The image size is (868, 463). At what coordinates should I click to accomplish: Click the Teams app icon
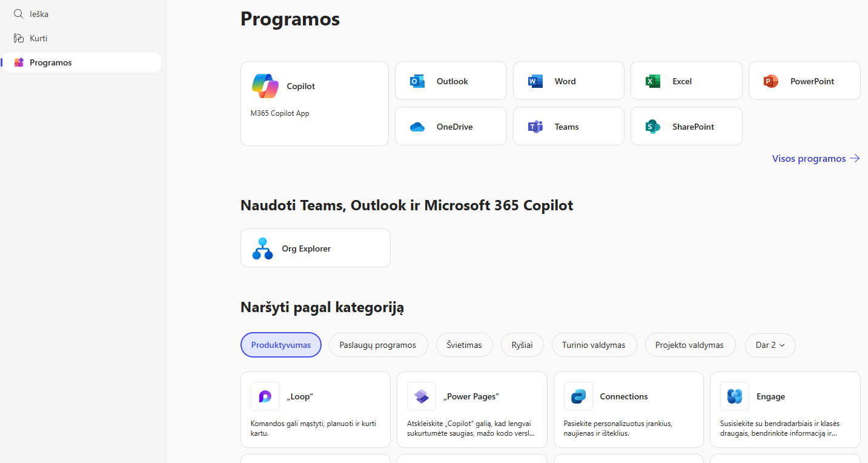[x=535, y=127]
